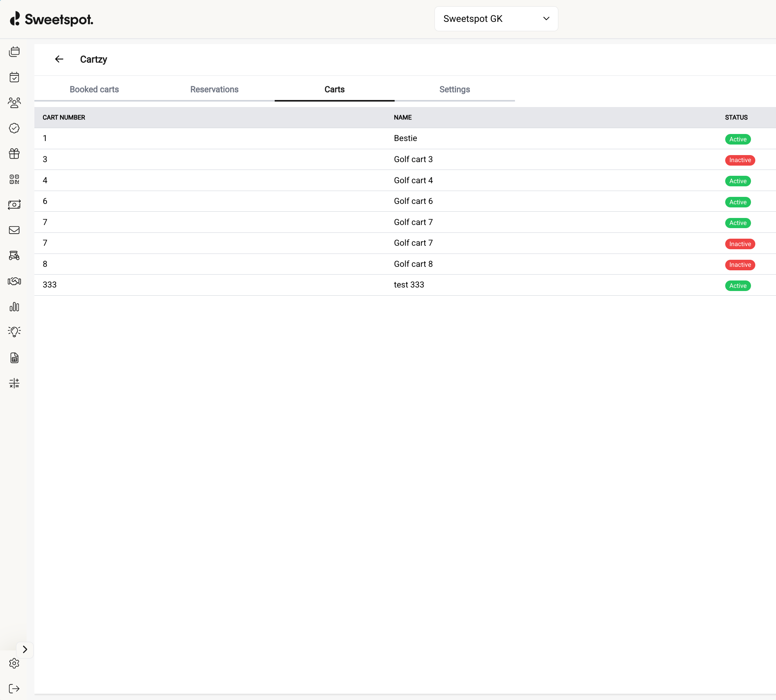Click the calendar check sidebar icon
The height and width of the screenshot is (700, 776).
click(14, 77)
